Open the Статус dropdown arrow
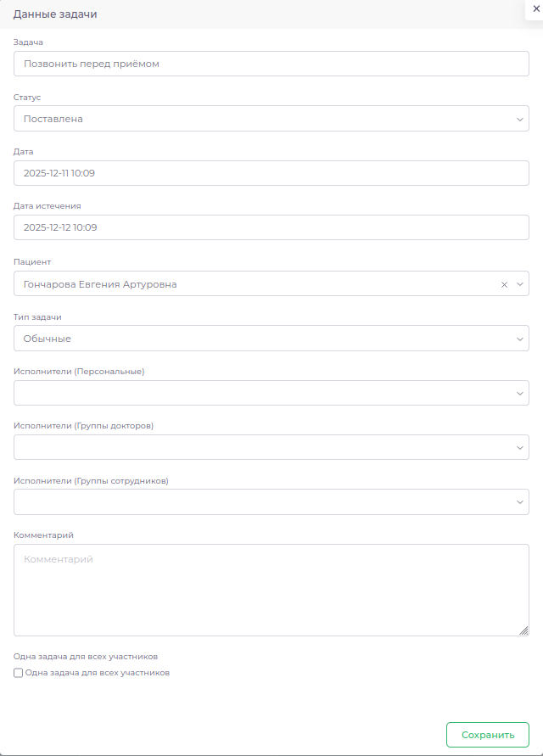 (x=520, y=120)
